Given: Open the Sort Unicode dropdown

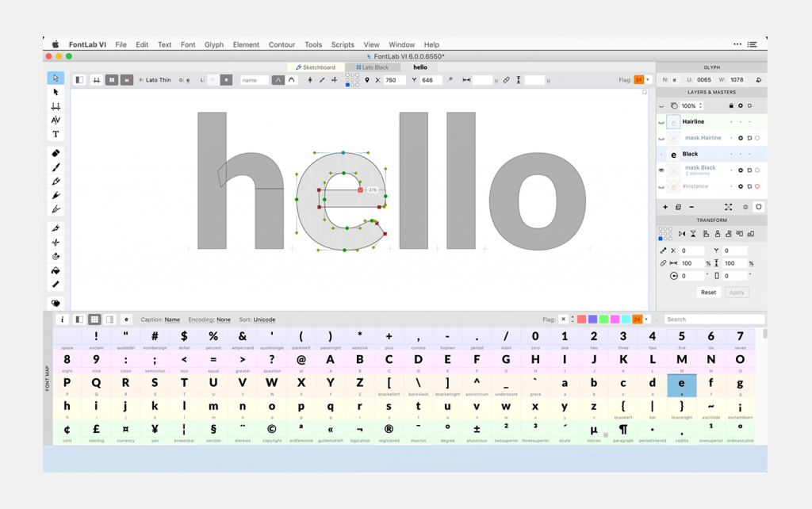Looking at the screenshot, I should click(264, 320).
